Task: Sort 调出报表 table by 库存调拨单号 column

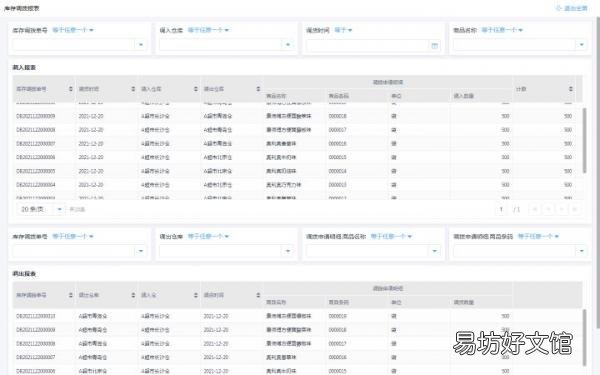Action: coord(71,295)
